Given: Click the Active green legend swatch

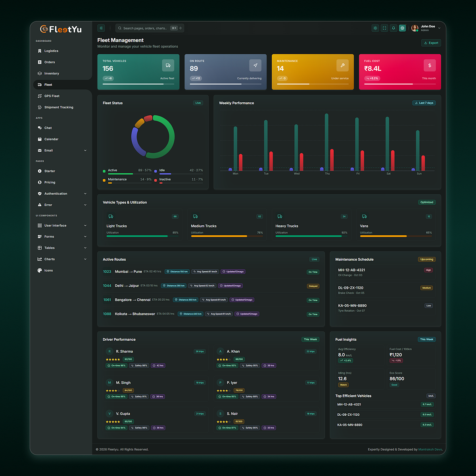Looking at the screenshot, I should point(104,171).
